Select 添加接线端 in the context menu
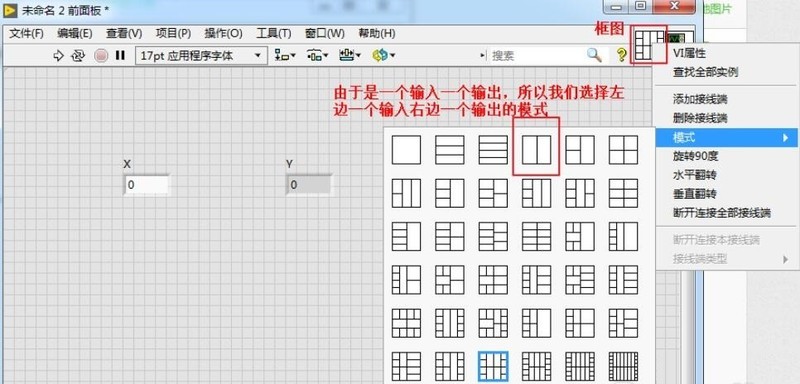Viewport: 800px width, 384px height. 700,99
